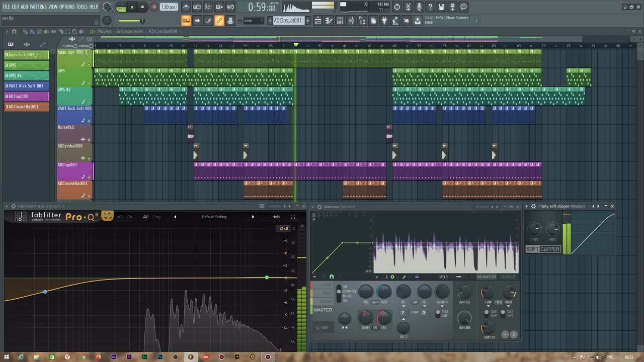The width and height of the screenshot is (644, 362).
Task: Open the plugin picker plug icon
Action: [x=384, y=21]
